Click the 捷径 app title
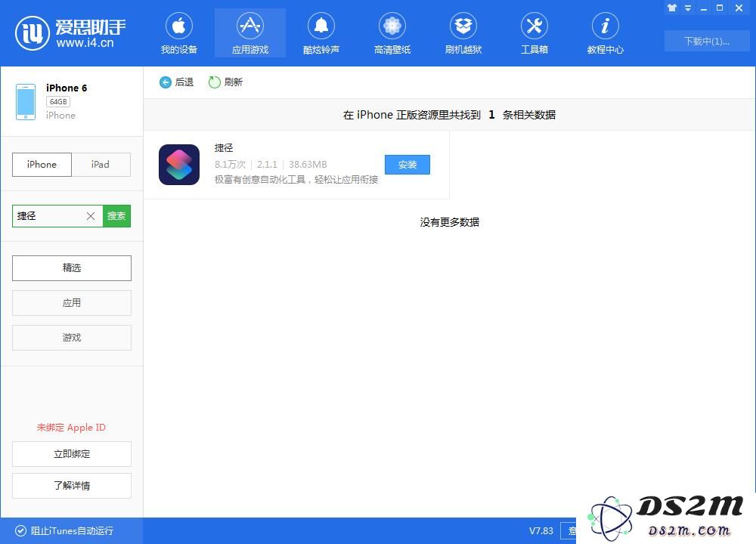The height and width of the screenshot is (544, 756). point(224,147)
